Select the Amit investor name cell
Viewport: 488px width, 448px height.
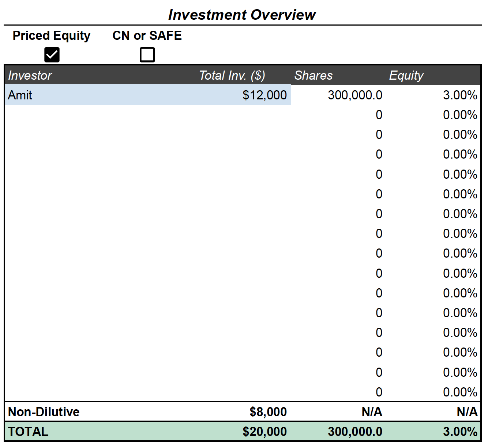pos(20,95)
